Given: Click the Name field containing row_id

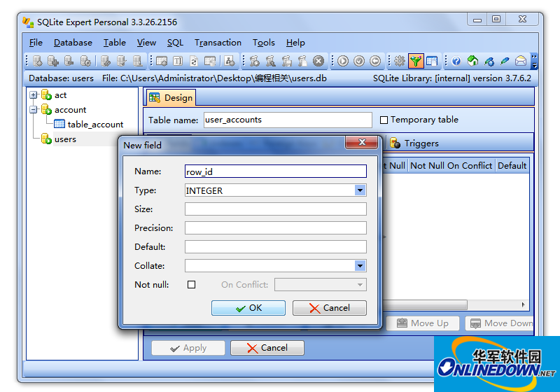Looking at the screenshot, I should coord(276,171).
